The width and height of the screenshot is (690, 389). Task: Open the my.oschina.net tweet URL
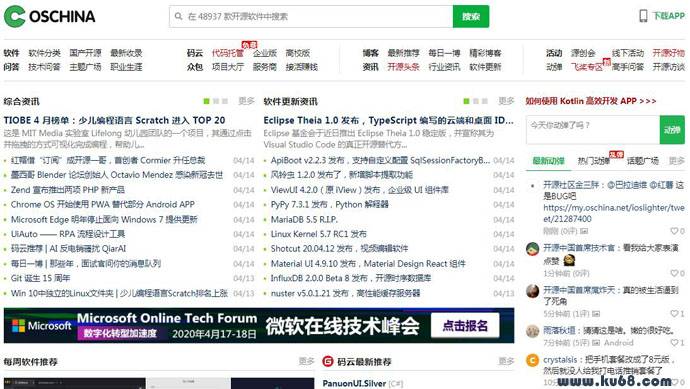coord(613,213)
